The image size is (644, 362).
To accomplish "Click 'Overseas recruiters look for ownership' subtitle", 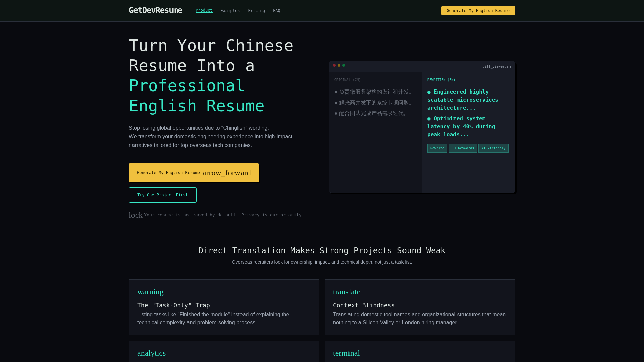I will [x=322, y=262].
